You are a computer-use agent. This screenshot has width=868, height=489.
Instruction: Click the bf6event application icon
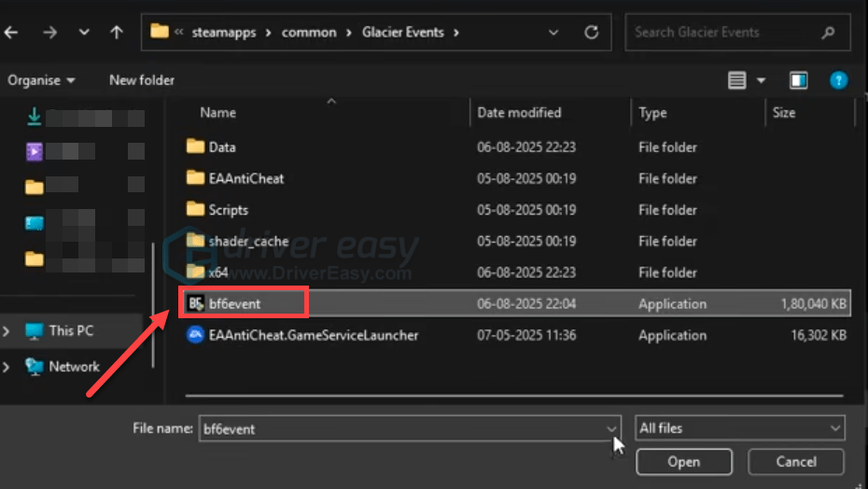click(195, 303)
